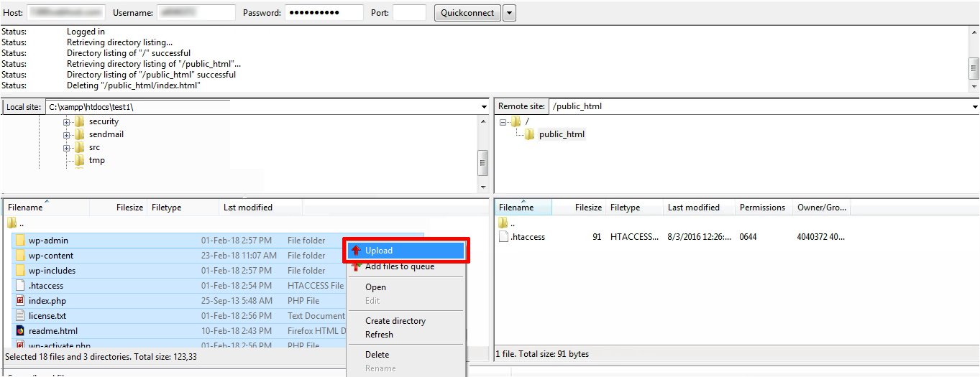Expand the security folder tree node
980x377 pixels.
(x=67, y=122)
